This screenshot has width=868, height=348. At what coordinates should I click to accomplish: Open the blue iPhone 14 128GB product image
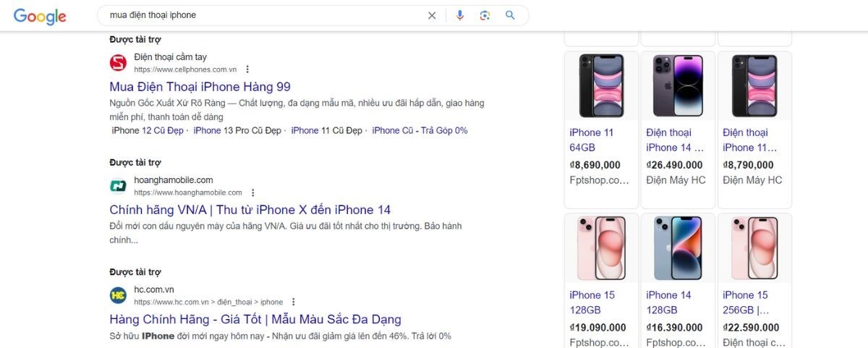(x=678, y=248)
